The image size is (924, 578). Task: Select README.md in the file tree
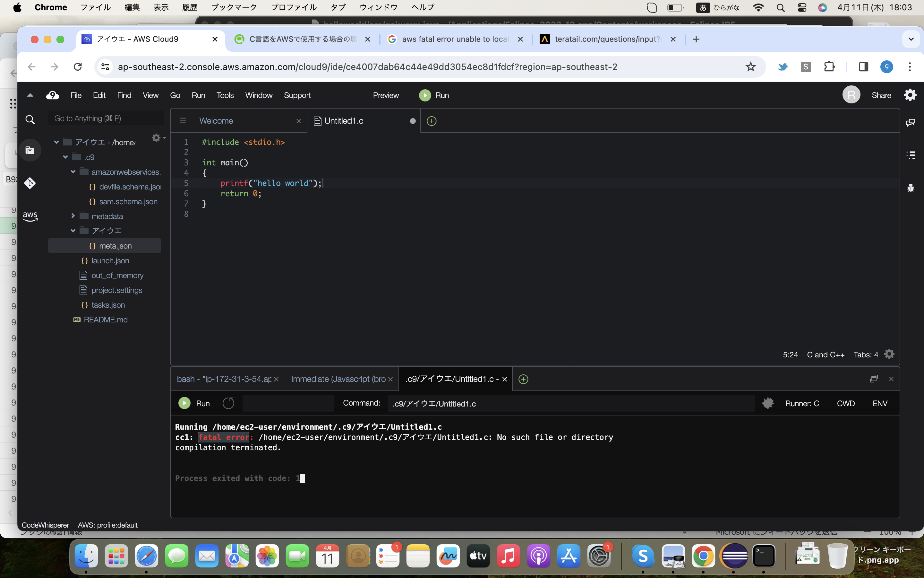[x=105, y=320]
